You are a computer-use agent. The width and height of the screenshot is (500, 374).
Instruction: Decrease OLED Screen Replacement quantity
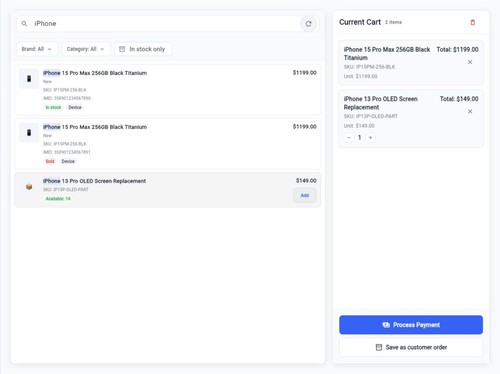pyautogui.click(x=349, y=137)
